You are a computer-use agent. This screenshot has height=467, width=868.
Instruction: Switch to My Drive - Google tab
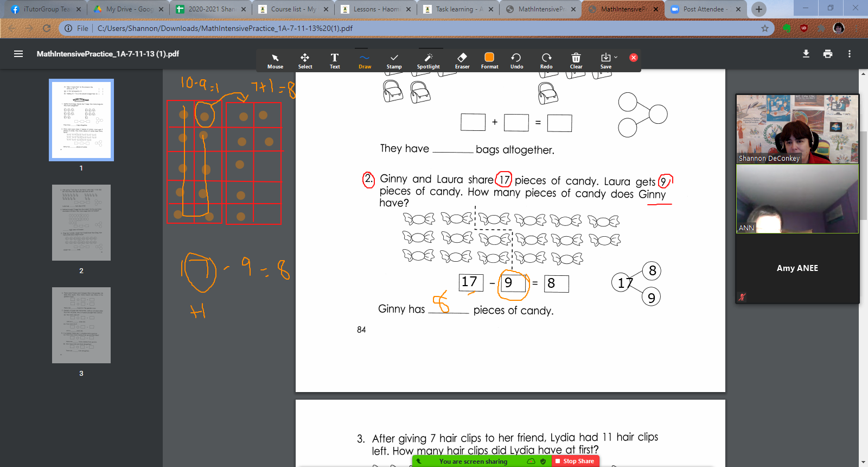pyautogui.click(x=127, y=9)
